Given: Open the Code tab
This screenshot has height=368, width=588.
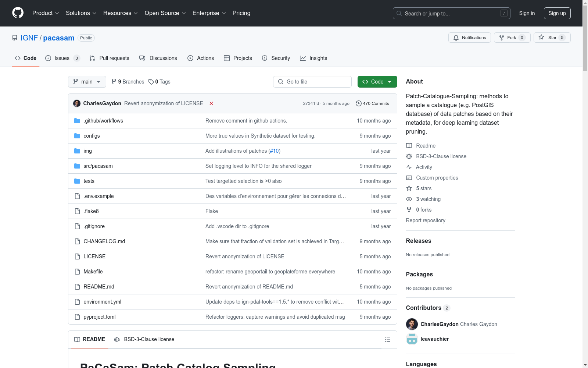Looking at the screenshot, I should [26, 58].
